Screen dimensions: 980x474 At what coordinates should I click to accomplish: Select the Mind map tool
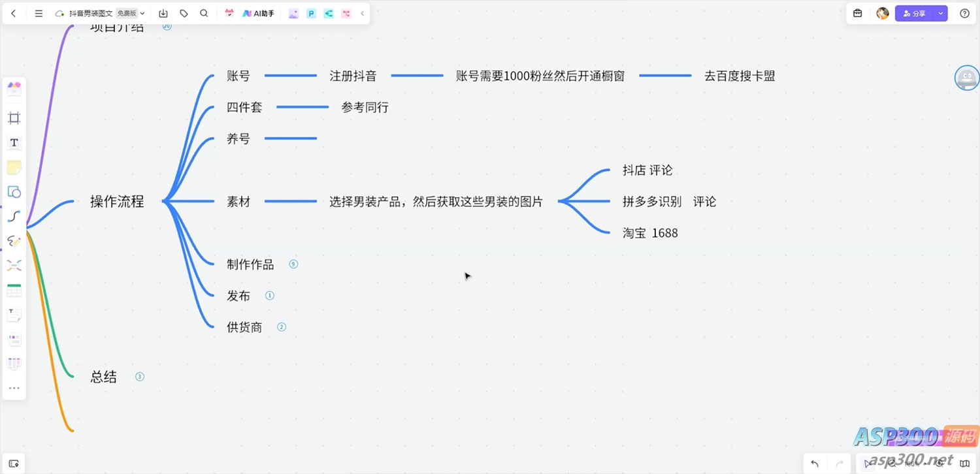14,265
